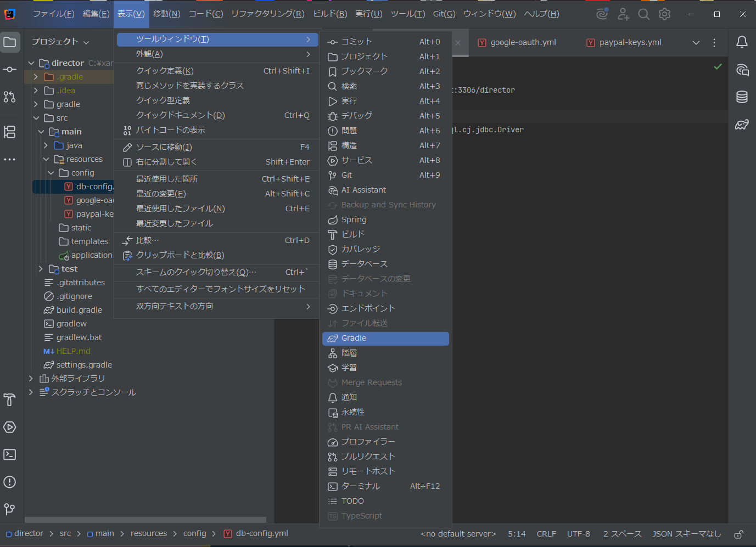Click CRLF line separator in status bar

(547, 533)
